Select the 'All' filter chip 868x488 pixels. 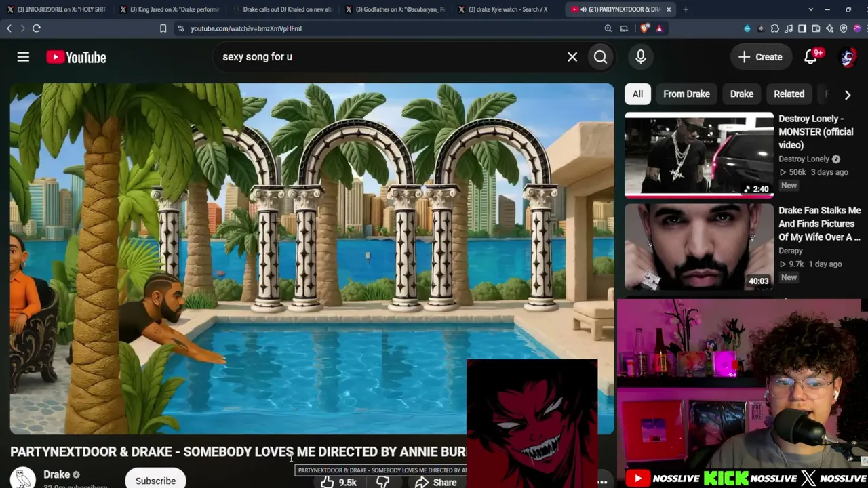click(637, 94)
